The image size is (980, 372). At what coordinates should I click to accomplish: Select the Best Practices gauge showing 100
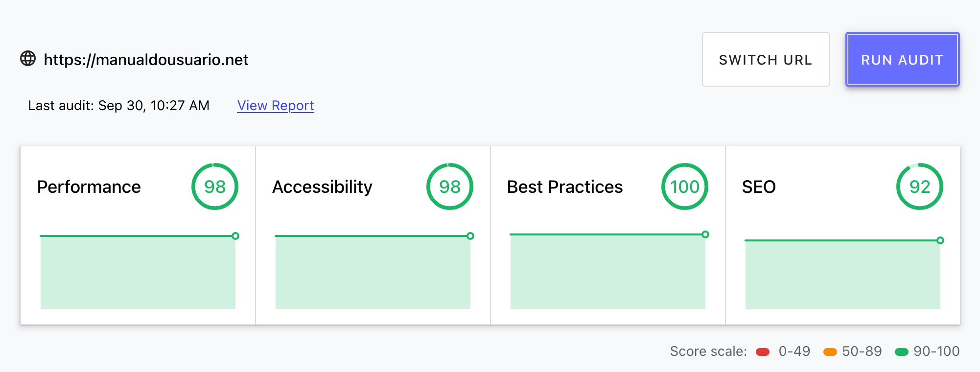coord(685,186)
